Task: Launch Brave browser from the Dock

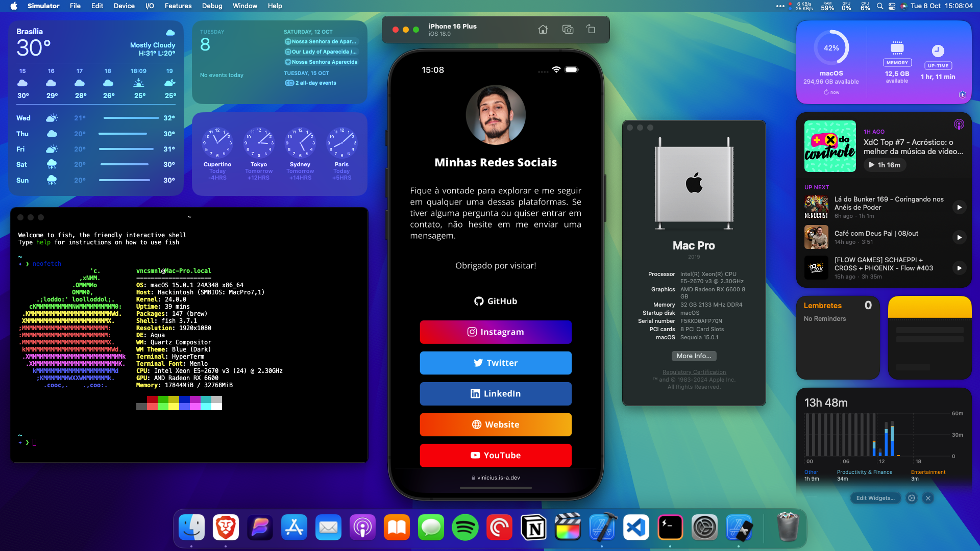Action: (226, 528)
